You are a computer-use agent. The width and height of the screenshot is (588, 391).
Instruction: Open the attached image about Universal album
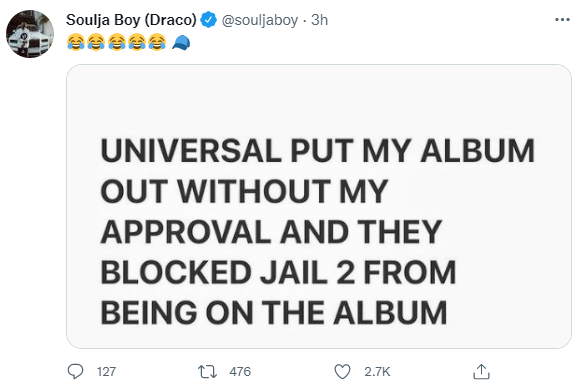coord(319,207)
